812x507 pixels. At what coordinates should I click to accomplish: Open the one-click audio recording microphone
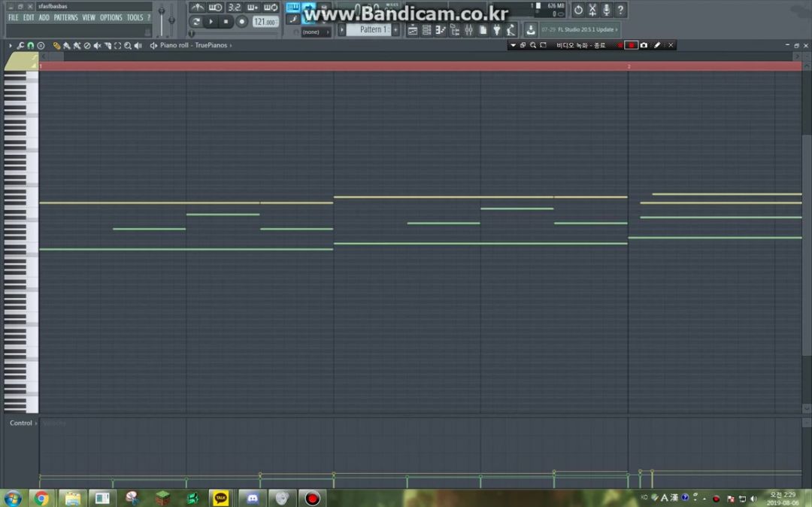(x=606, y=11)
